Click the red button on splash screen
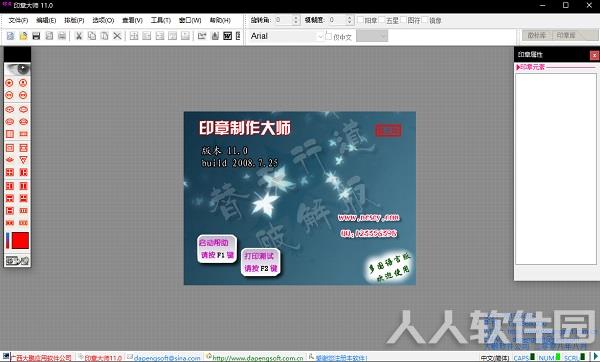The image size is (600, 362). point(389,130)
